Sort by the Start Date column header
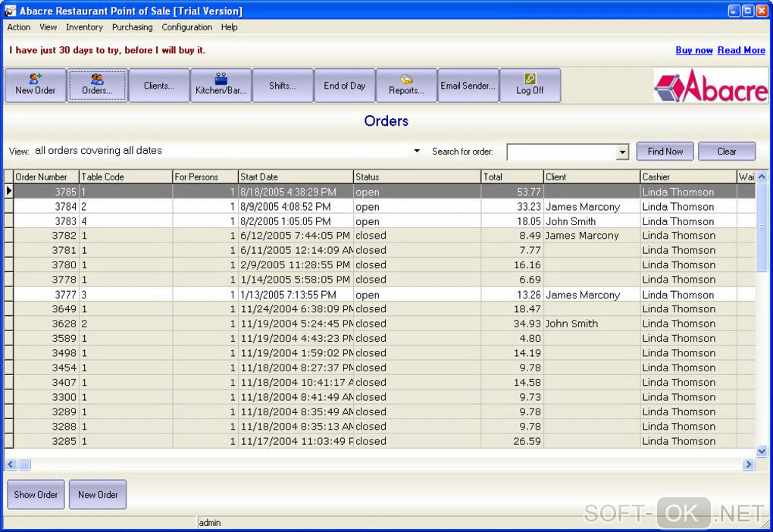This screenshot has height=532, width=773. tap(296, 177)
